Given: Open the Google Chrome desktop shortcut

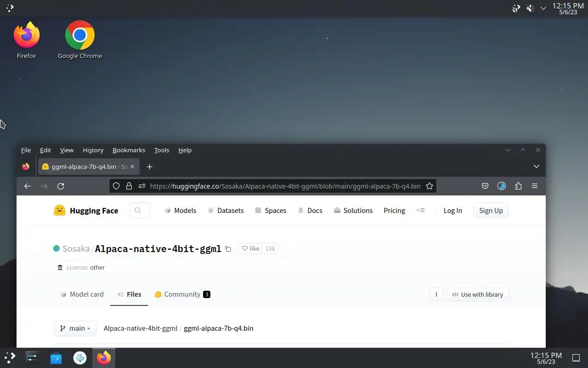Looking at the screenshot, I should [x=80, y=40].
